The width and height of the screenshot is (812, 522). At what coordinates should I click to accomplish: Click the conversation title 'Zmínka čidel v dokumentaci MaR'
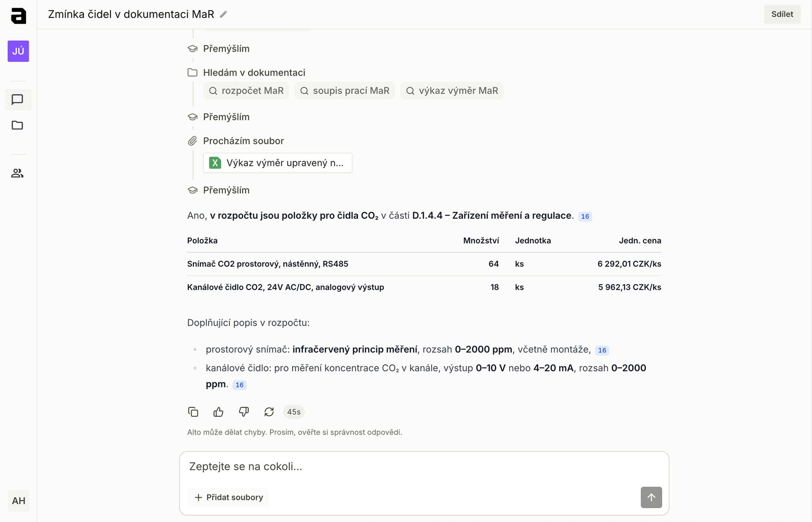(x=131, y=14)
